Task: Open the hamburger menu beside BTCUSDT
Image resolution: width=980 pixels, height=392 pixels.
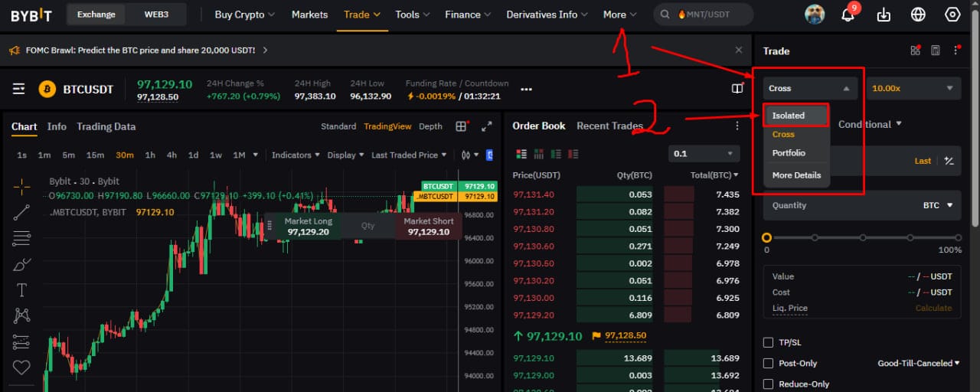Action: (19, 89)
